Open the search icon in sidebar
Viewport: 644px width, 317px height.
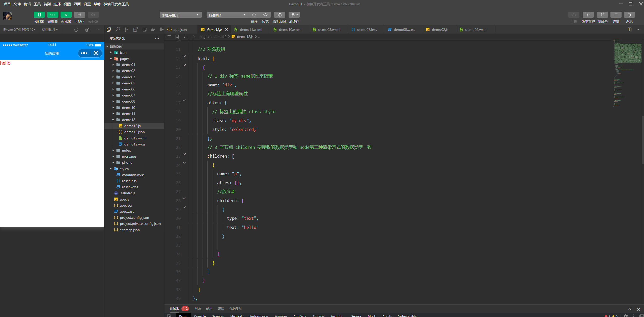(x=118, y=30)
